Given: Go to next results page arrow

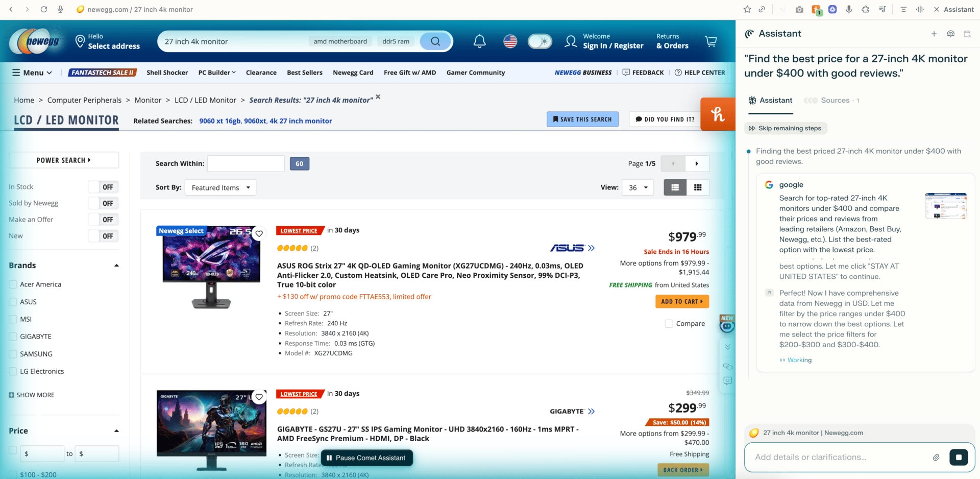Looking at the screenshot, I should click(697, 163).
